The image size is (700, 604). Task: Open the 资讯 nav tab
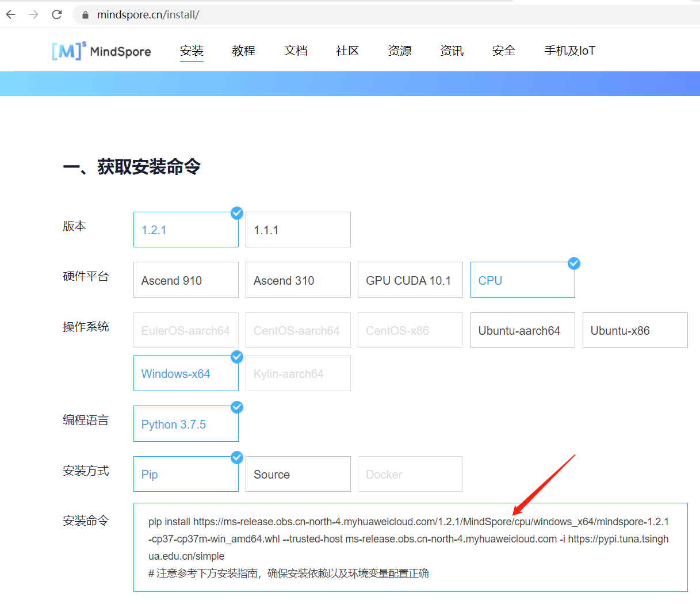pyautogui.click(x=452, y=51)
